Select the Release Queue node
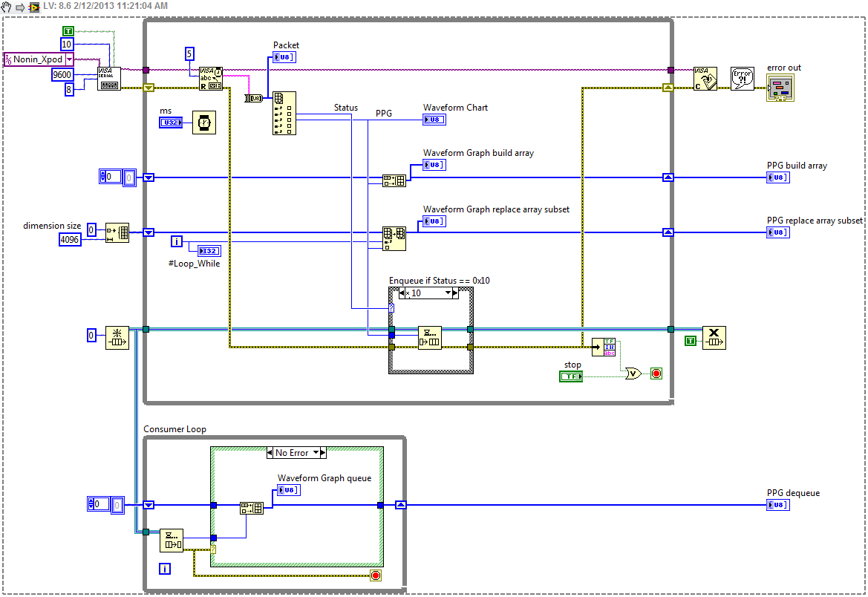868x597 pixels. [x=714, y=337]
